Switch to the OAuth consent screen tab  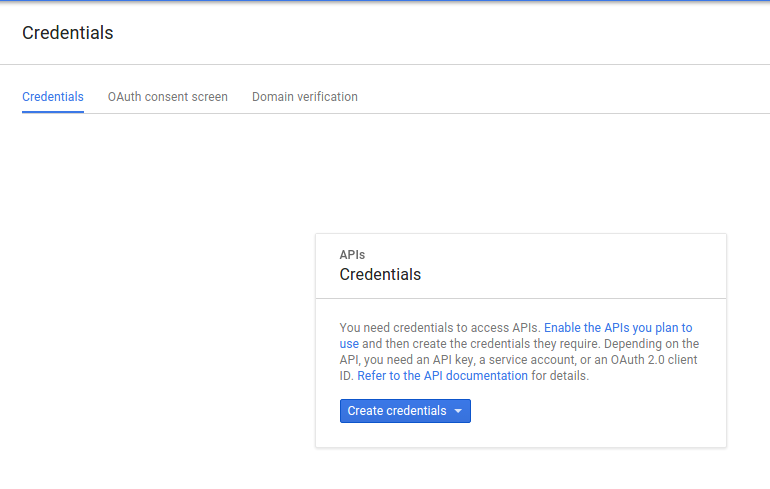(x=168, y=97)
